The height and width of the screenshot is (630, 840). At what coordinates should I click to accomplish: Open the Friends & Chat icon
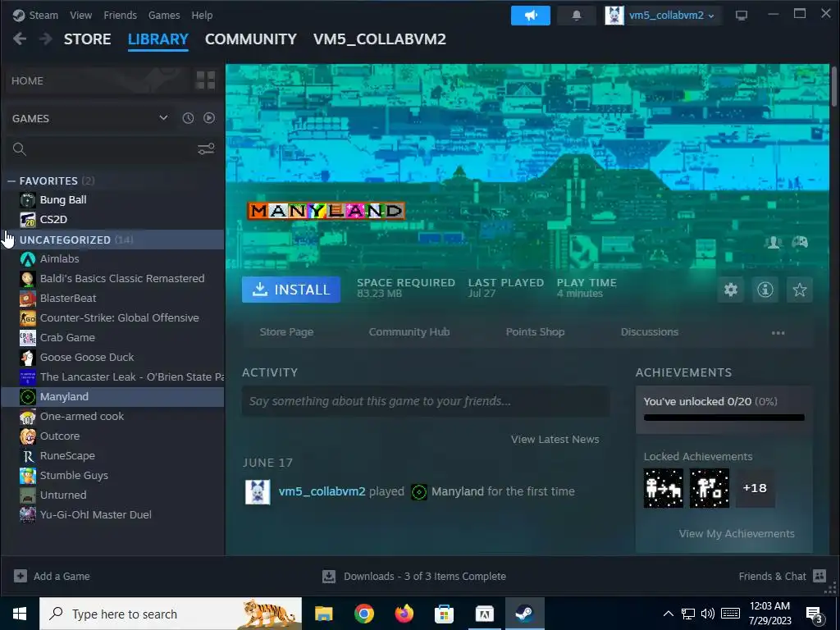pos(819,576)
